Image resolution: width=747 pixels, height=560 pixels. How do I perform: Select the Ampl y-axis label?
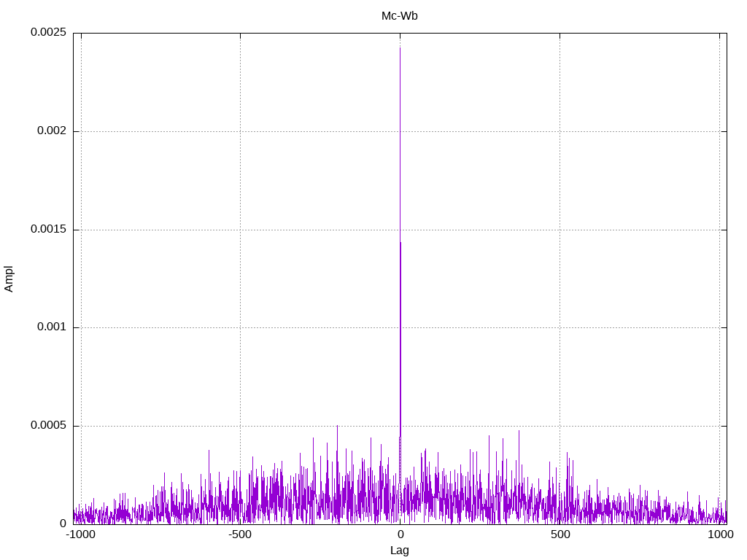(x=9, y=279)
